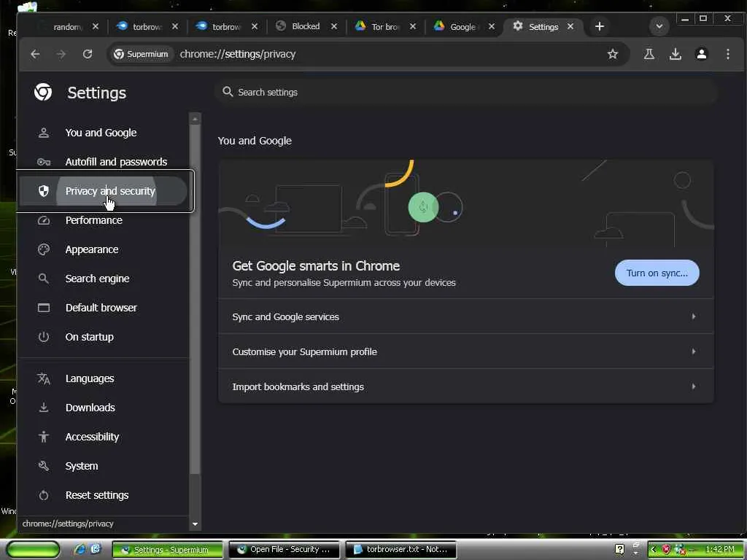This screenshot has width=747, height=560.
Task: Open the tab search dropdown arrow
Action: coord(659,27)
